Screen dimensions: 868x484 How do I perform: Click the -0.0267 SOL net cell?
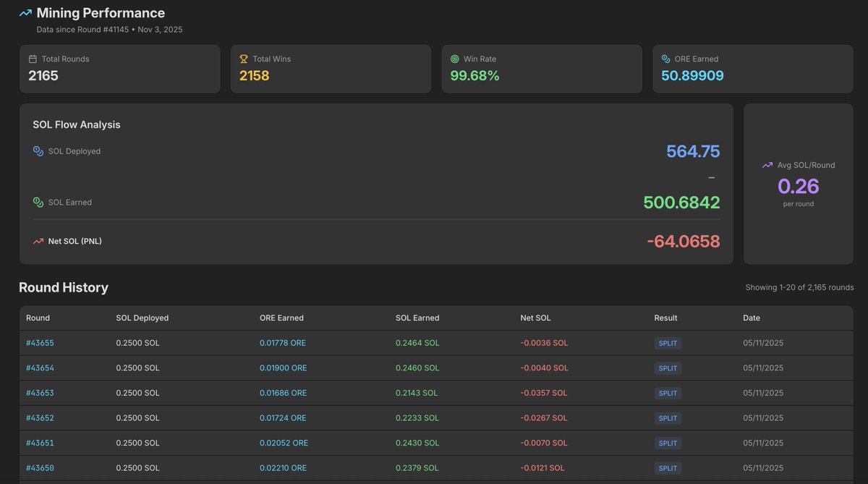pyautogui.click(x=544, y=418)
